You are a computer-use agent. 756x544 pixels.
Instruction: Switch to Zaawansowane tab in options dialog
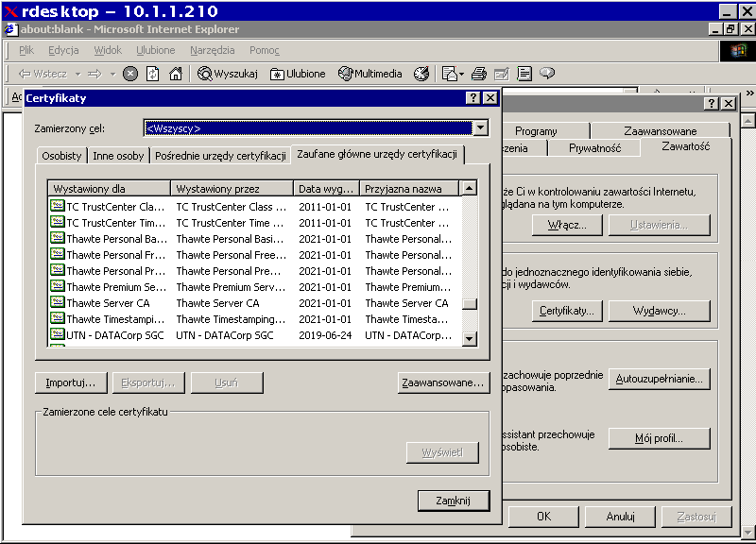660,131
